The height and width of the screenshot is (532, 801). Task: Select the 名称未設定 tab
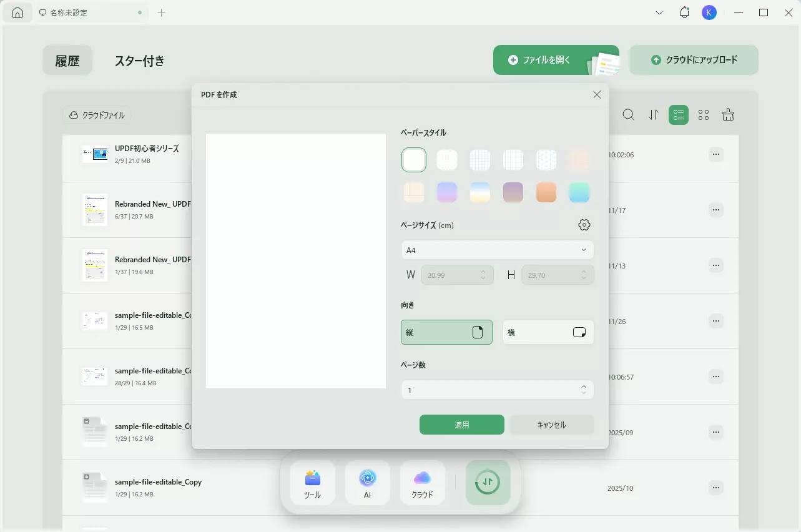tap(91, 12)
